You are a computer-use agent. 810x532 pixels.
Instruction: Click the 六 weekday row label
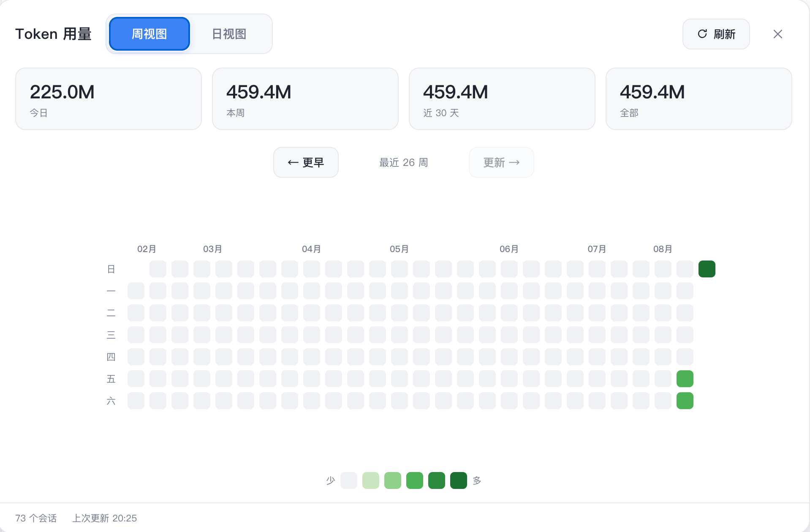(111, 401)
